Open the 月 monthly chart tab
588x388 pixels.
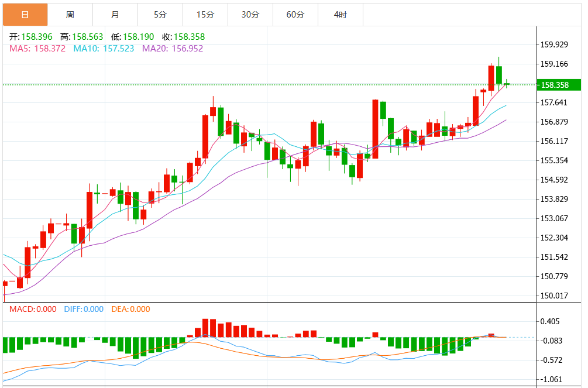click(115, 15)
